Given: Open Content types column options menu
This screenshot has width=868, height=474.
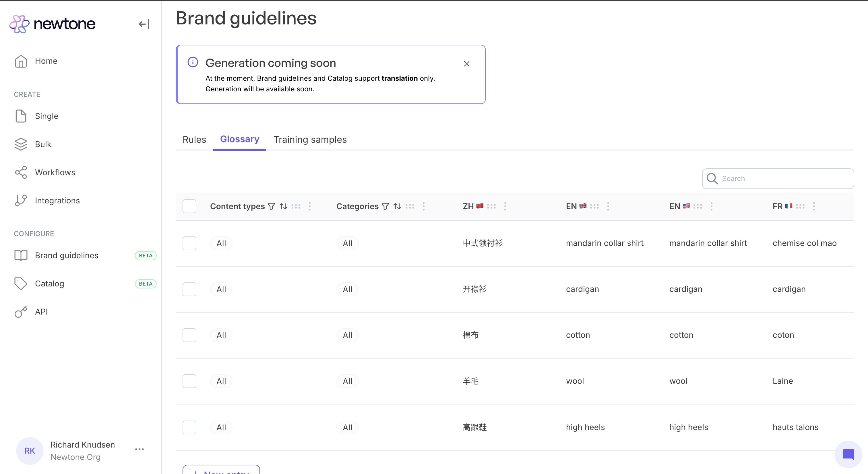Looking at the screenshot, I should point(310,206).
